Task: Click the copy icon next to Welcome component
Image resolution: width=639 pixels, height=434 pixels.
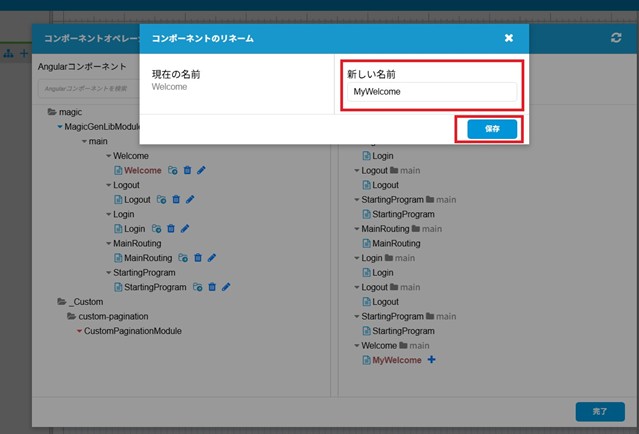Action: coord(173,171)
